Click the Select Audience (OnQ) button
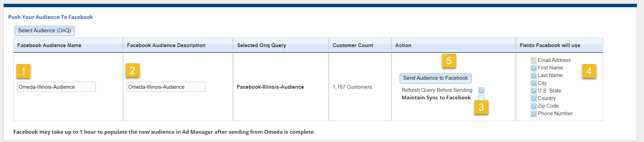The width and height of the screenshot is (644, 142). click(44, 31)
